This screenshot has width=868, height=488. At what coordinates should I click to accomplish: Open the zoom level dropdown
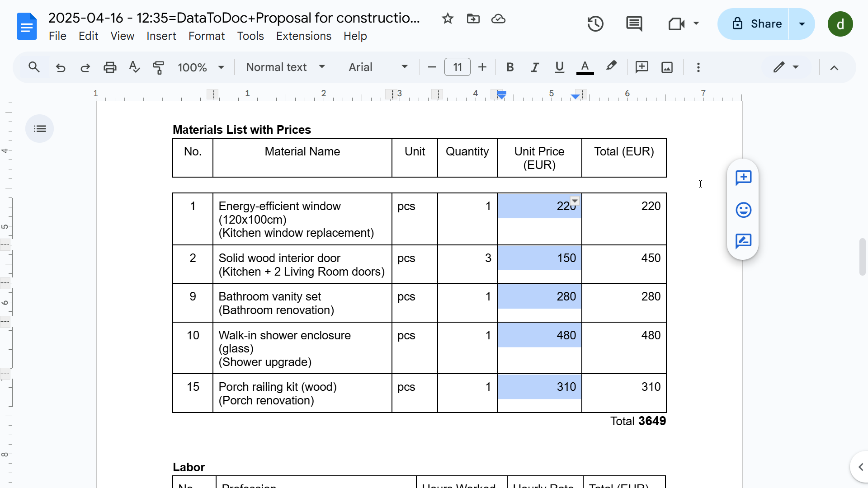201,67
